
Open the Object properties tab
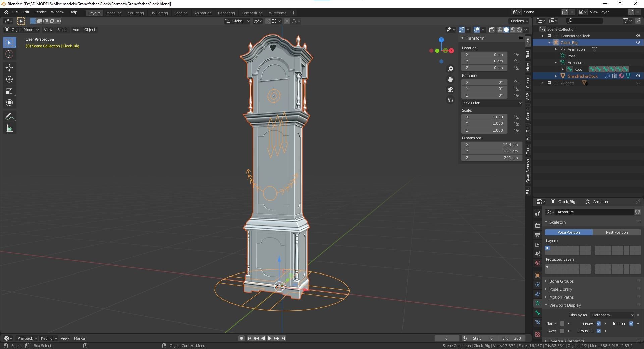[538, 275]
